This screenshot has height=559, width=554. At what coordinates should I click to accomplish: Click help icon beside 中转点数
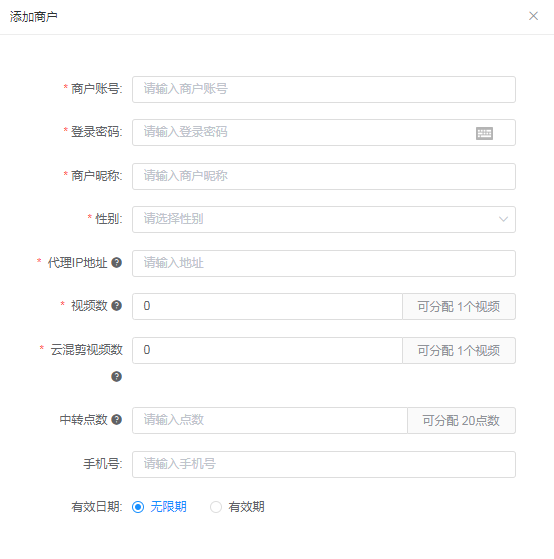coord(117,420)
